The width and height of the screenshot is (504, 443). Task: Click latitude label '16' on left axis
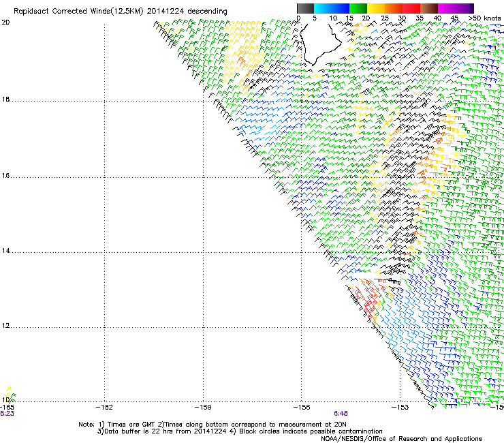(5, 176)
